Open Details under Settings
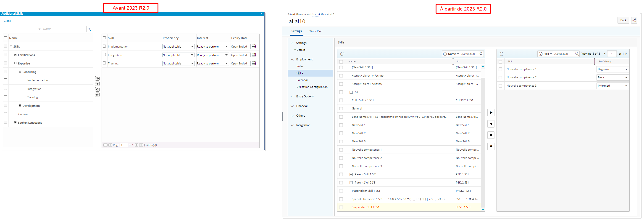This screenshot has width=644, height=221. pyautogui.click(x=301, y=50)
